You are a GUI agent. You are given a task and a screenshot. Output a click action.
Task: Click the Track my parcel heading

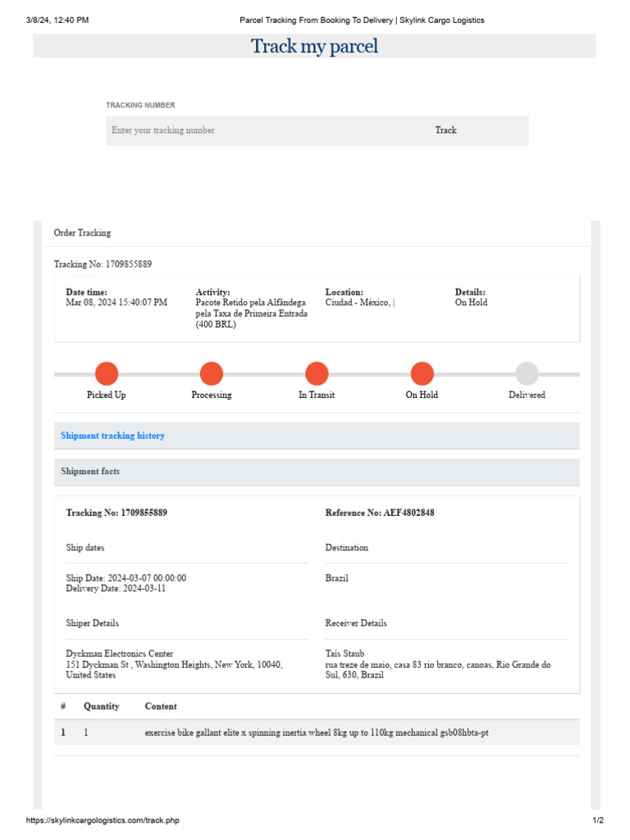tap(314, 46)
